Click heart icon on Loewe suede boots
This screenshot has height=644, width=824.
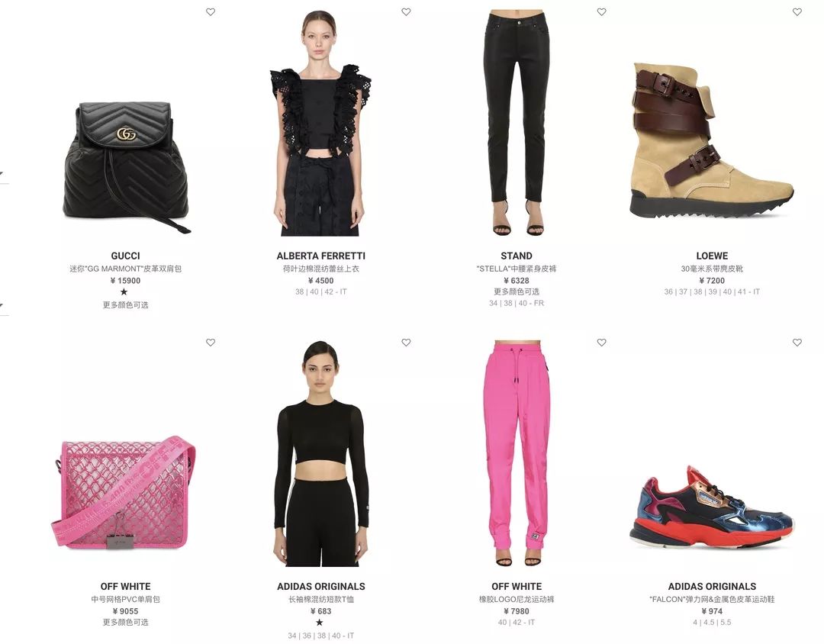pos(797,11)
